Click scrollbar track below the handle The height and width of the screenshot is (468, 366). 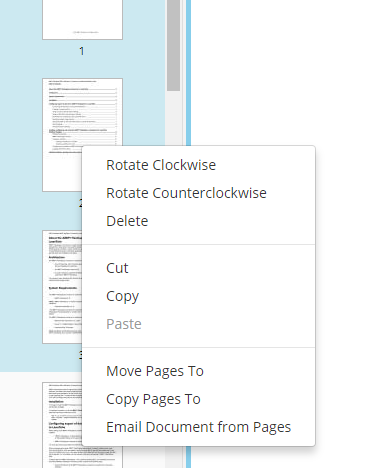(x=173, y=118)
